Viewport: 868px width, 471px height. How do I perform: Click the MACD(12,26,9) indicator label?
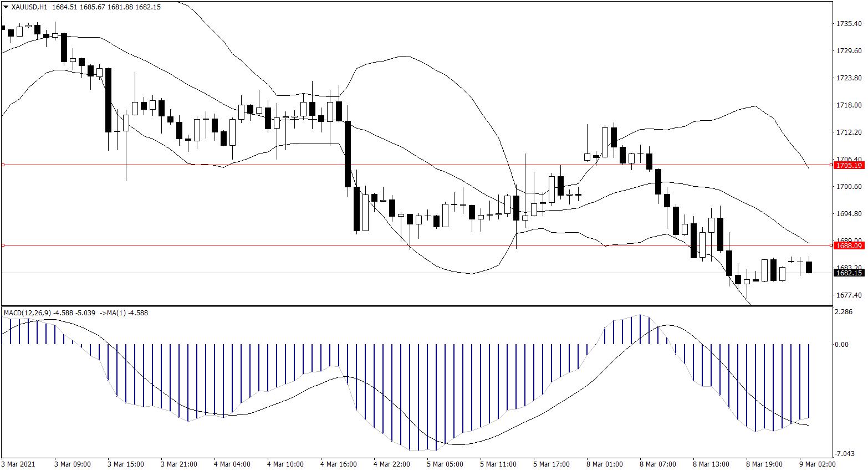[28, 313]
